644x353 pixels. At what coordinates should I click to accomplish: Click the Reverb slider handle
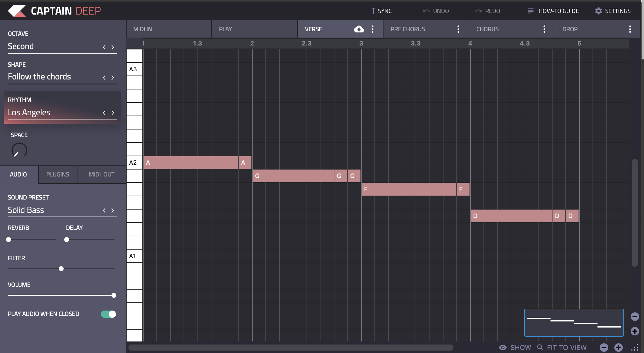point(8,240)
